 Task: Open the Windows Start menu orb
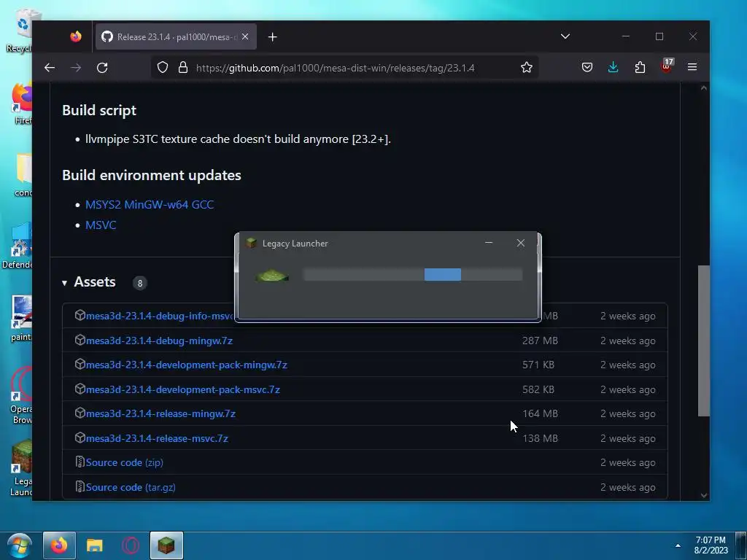(x=20, y=545)
